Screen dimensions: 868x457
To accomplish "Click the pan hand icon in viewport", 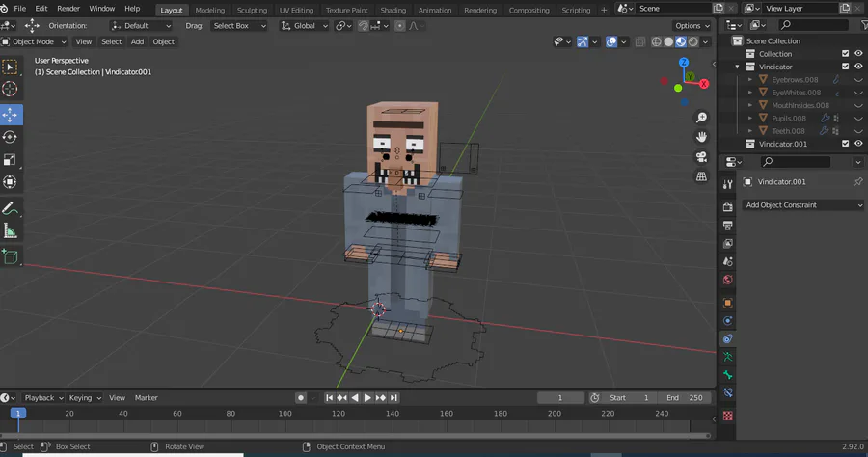I will (x=701, y=137).
